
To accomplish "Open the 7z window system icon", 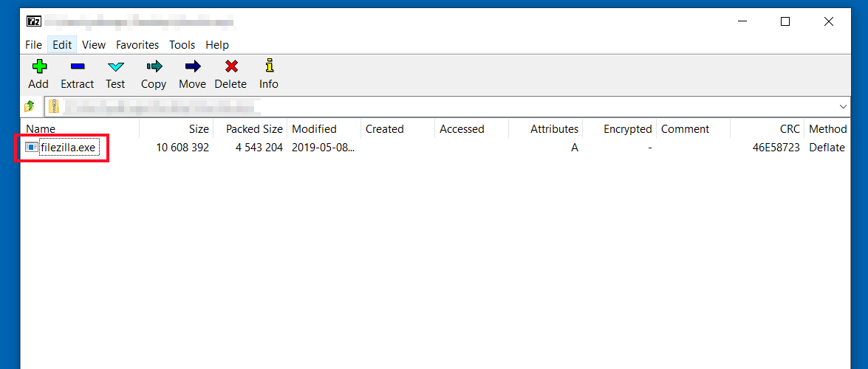I will pos(33,21).
